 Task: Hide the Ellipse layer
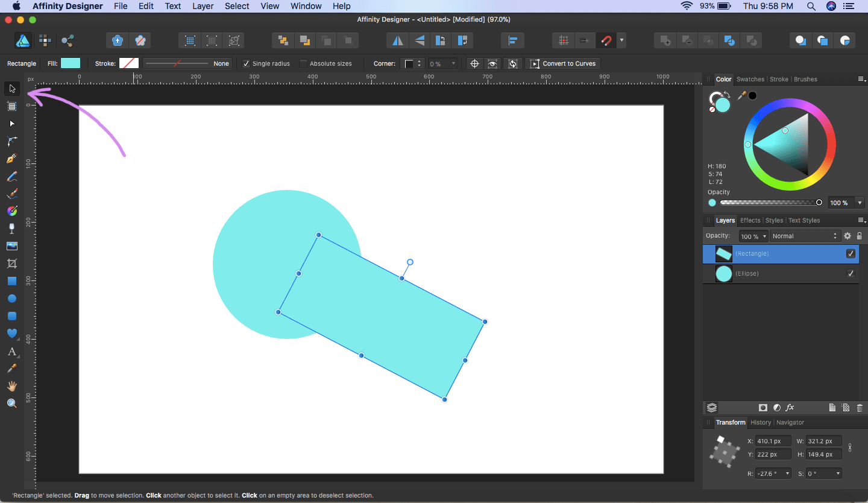pyautogui.click(x=851, y=274)
